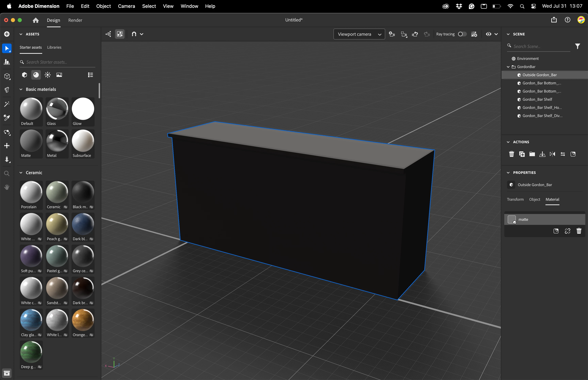Switch to the Render tab
The height and width of the screenshot is (380, 588).
click(75, 20)
